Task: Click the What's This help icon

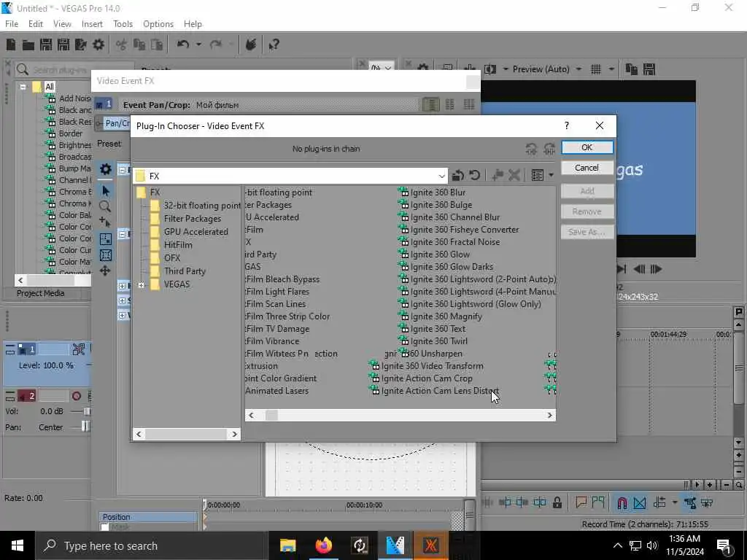Action: coord(274,44)
